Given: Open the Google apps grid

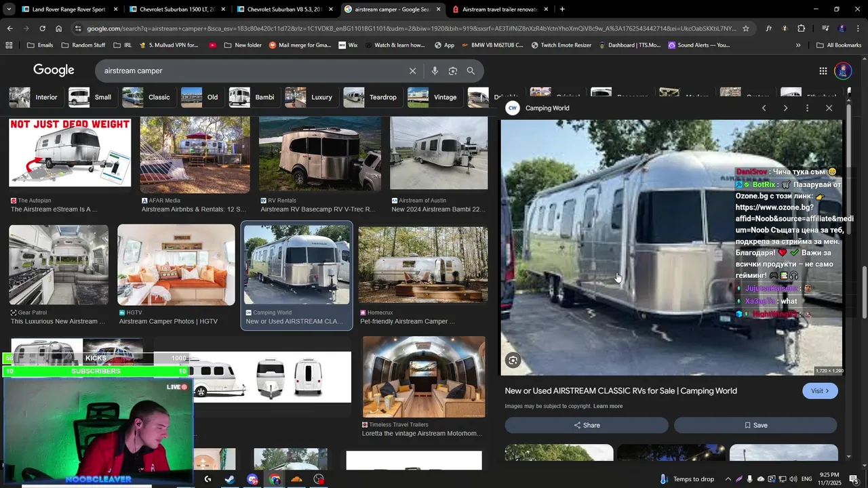Looking at the screenshot, I should pos(823,70).
